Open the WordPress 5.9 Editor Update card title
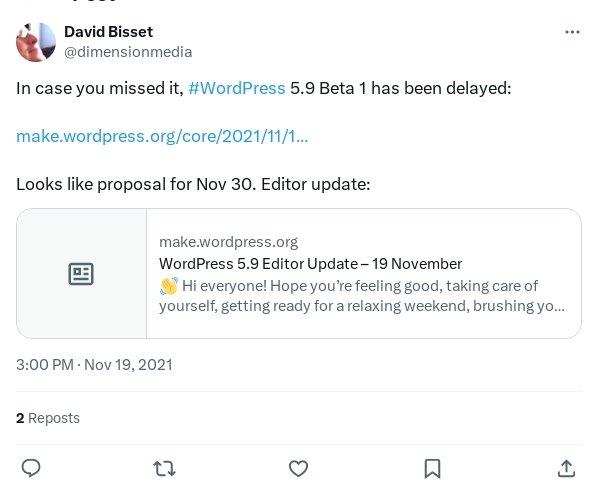Screen dimensions: 598x482 [310, 264]
